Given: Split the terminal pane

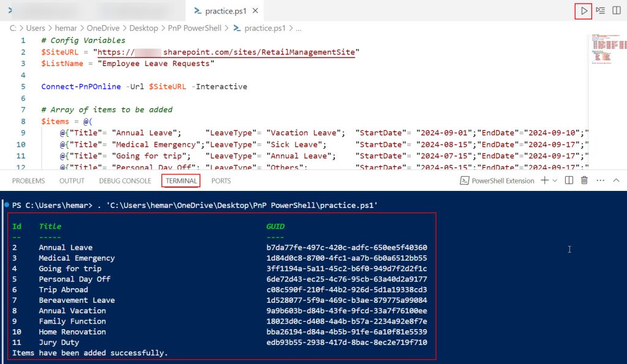Looking at the screenshot, I should click(x=569, y=180).
